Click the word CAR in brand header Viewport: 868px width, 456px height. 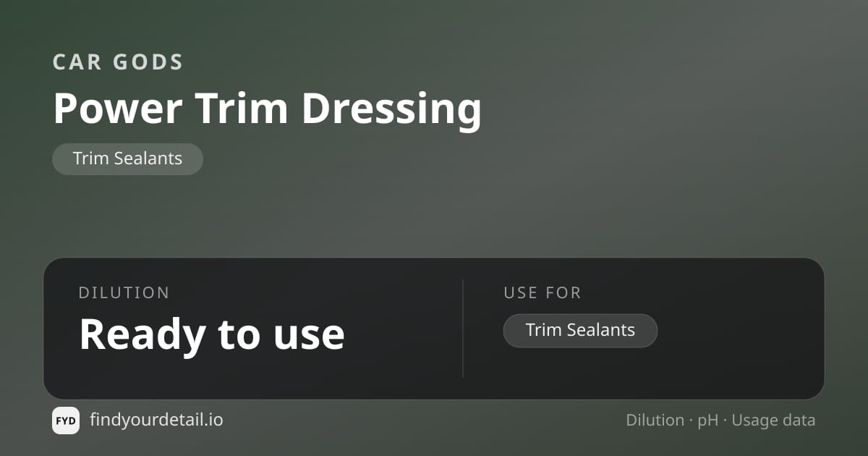click(x=77, y=62)
